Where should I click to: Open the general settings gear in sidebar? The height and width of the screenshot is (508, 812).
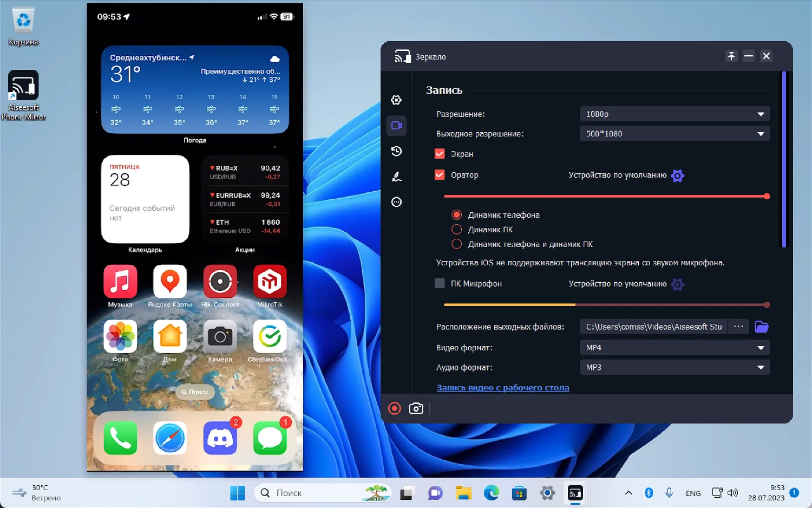pyautogui.click(x=396, y=100)
